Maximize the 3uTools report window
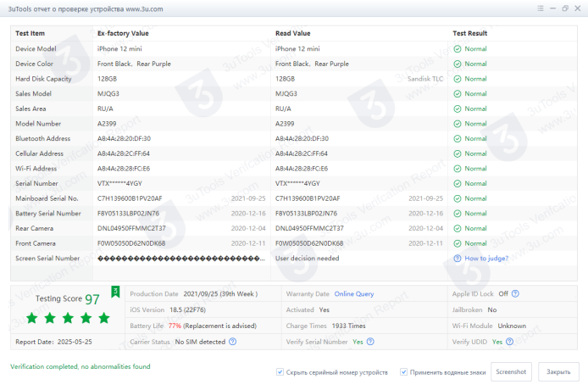 pos(563,8)
